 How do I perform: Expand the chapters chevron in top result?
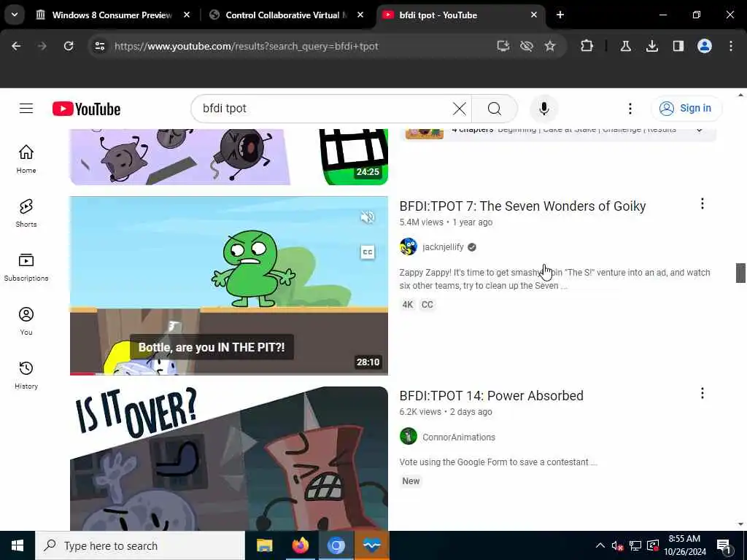coord(699,131)
